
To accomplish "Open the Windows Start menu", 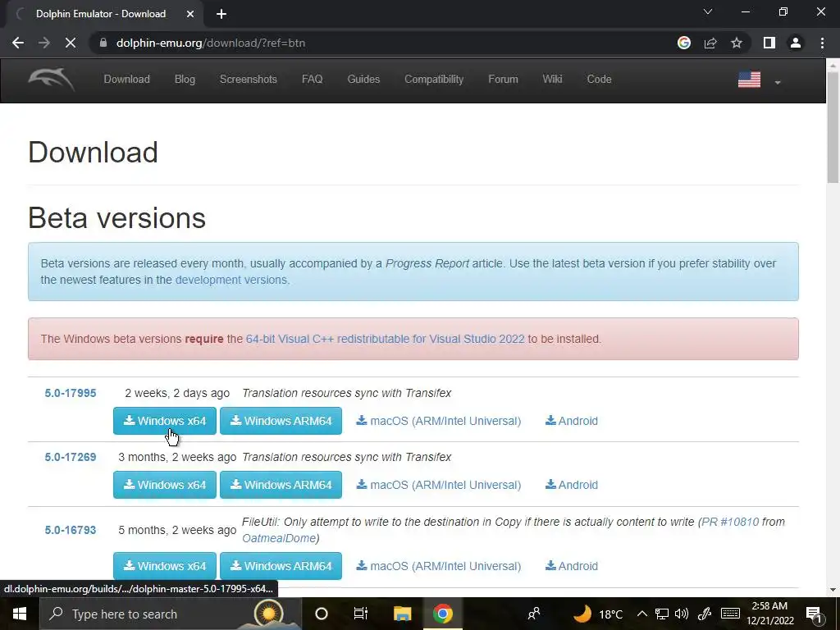I will [20, 614].
